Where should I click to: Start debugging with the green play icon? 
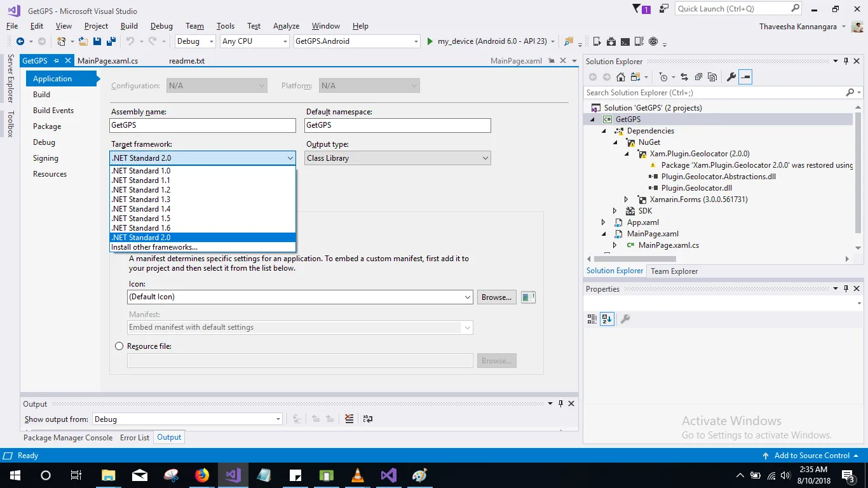click(430, 41)
